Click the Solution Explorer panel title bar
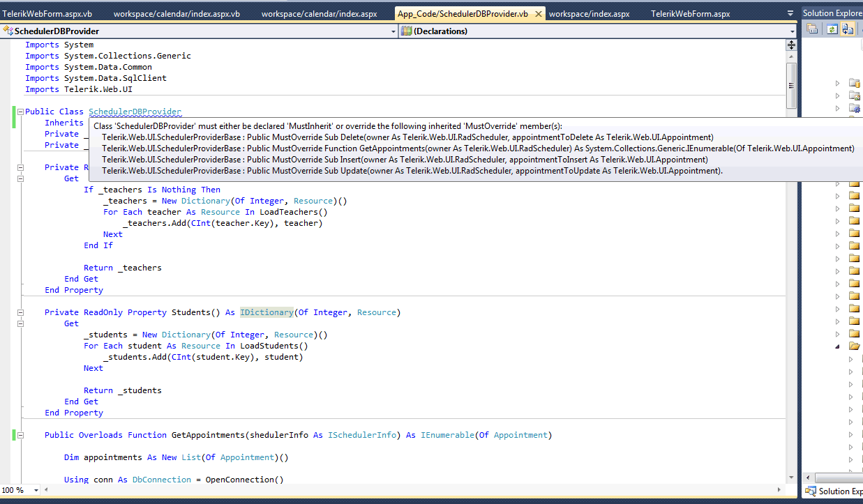Screen dimensions: 863x504 pos(832,13)
